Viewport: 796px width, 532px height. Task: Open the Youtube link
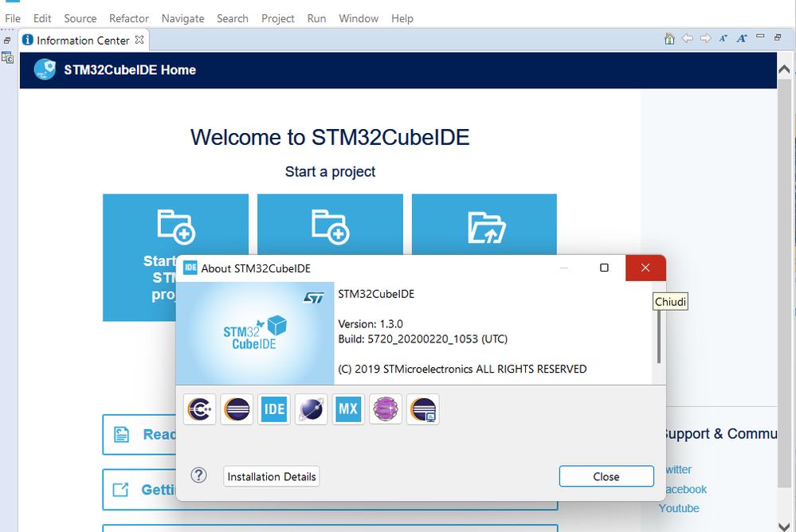point(679,508)
